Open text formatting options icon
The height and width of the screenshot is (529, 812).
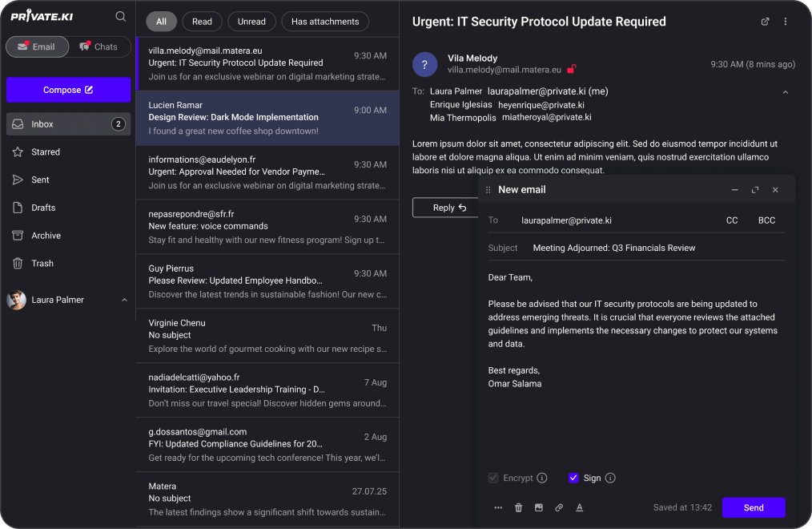point(579,507)
